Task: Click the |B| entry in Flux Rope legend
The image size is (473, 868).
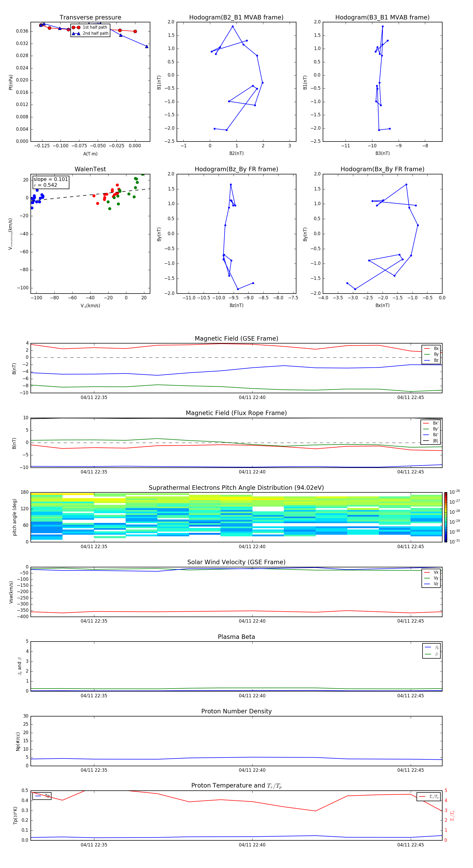Action: [x=431, y=441]
